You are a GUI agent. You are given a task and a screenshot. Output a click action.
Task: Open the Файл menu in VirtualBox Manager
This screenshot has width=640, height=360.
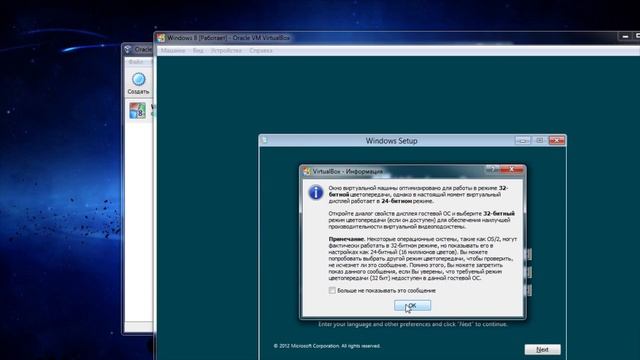(136, 62)
